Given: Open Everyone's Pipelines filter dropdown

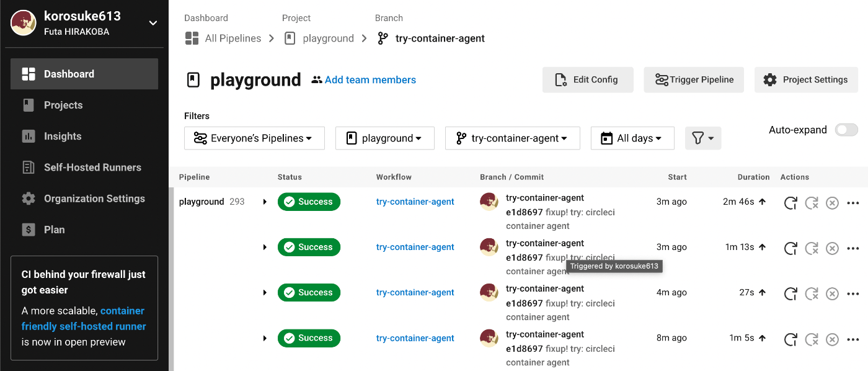Looking at the screenshot, I should click(254, 138).
